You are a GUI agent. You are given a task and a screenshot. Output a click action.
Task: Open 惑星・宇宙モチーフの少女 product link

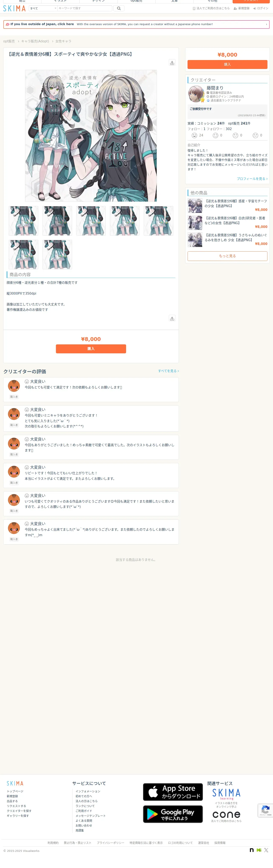[x=236, y=203]
